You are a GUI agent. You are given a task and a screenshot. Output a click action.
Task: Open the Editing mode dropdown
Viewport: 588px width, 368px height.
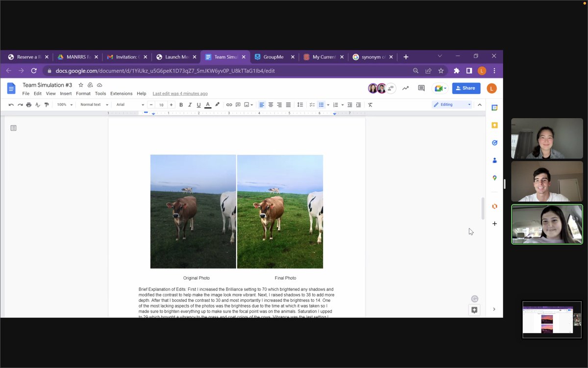(452, 105)
